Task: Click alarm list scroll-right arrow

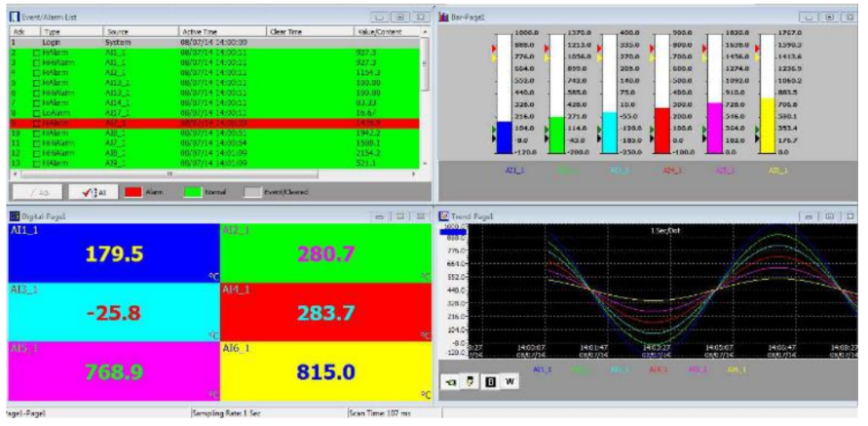Action: 413,174
